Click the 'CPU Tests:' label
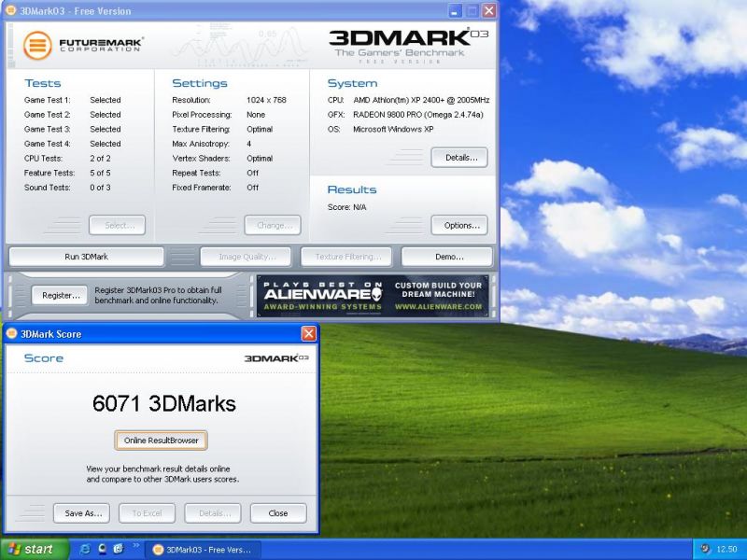This screenshot has height=560, width=747. pos(43,159)
